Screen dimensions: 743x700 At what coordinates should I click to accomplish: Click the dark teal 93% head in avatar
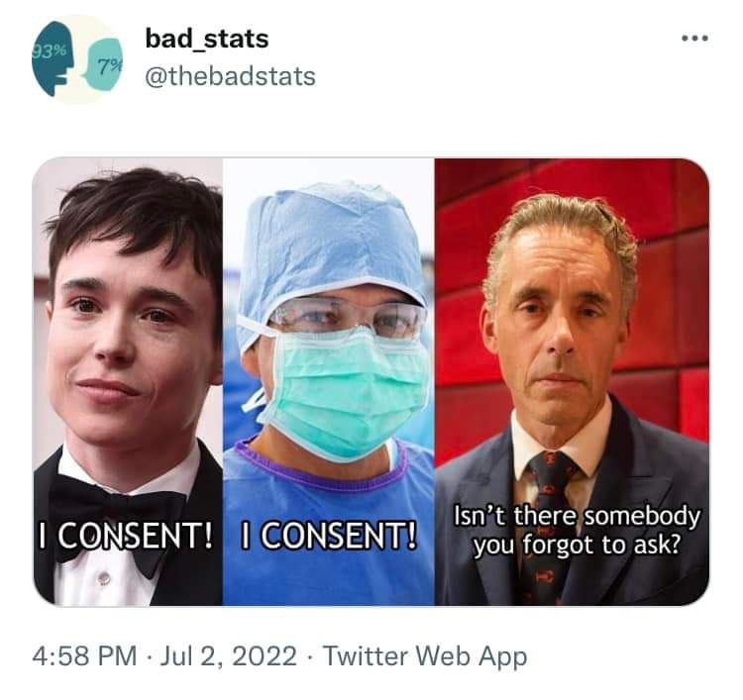pyautogui.click(x=53, y=58)
